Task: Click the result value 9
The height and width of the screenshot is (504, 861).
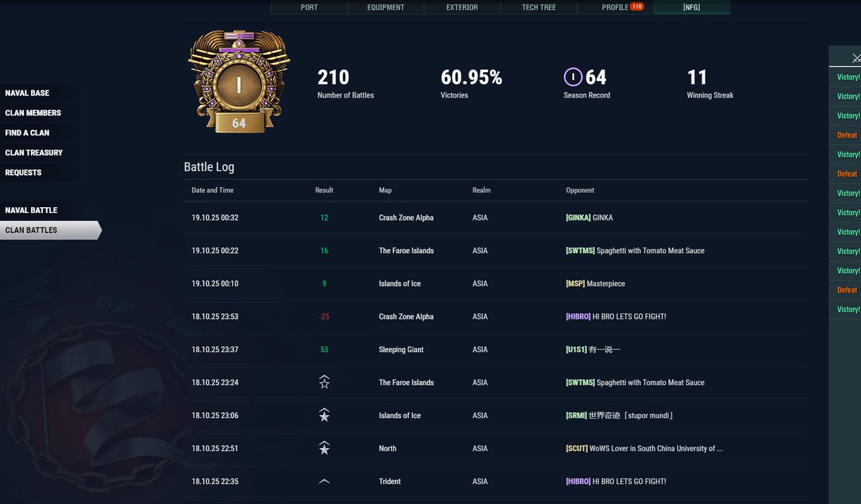Action: (x=324, y=284)
